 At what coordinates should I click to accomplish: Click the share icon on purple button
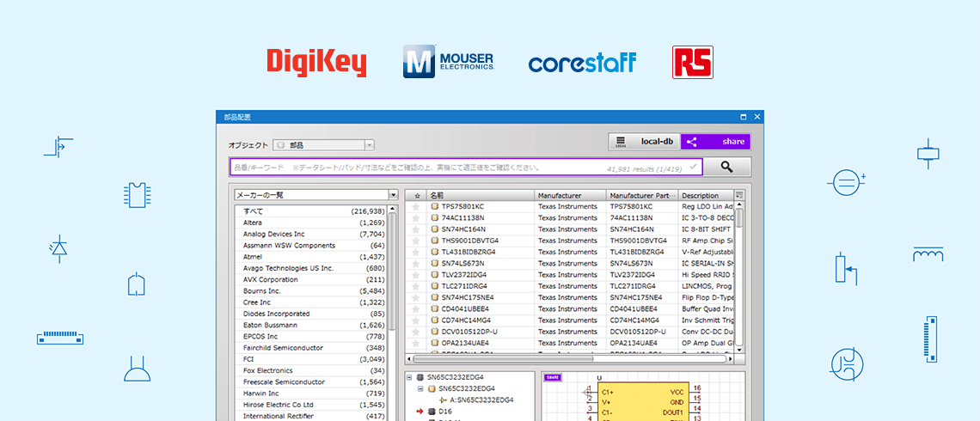(692, 142)
